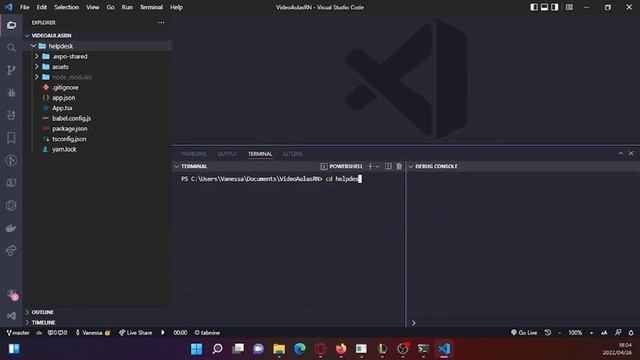Screen dimensions: 640x360
Task: Collapse the DEBUG CONSOLE group header
Action: [436, 166]
